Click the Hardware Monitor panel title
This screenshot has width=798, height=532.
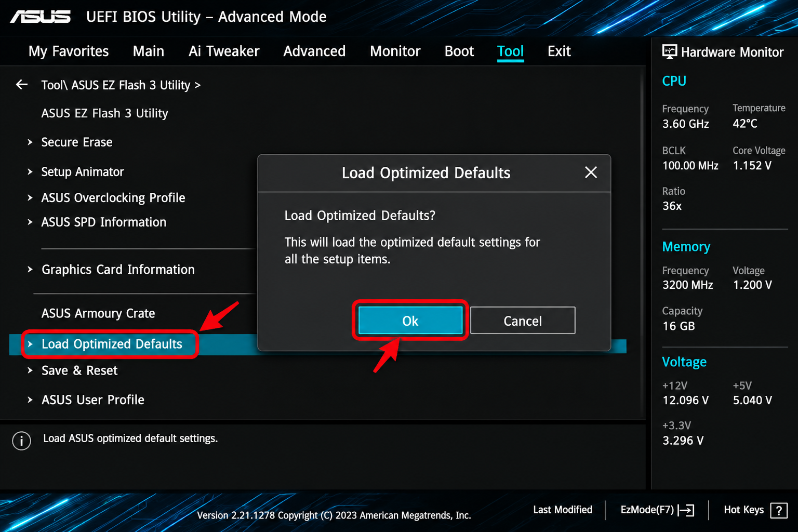(x=732, y=52)
